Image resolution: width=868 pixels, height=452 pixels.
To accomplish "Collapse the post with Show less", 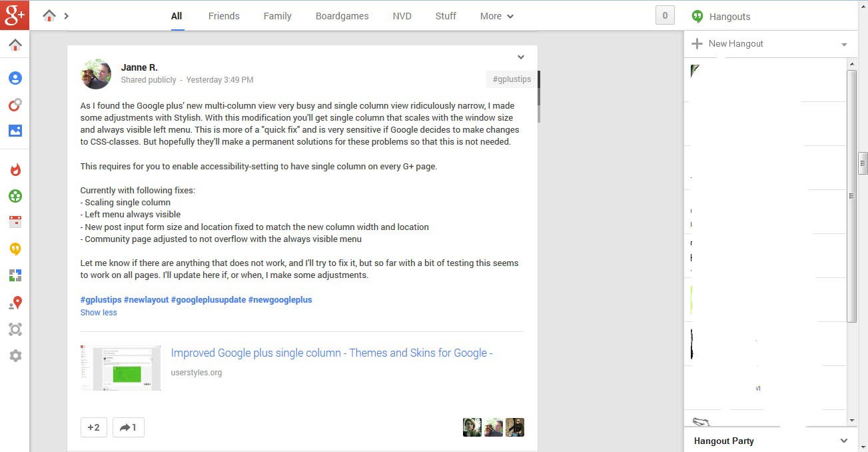I will tap(99, 313).
